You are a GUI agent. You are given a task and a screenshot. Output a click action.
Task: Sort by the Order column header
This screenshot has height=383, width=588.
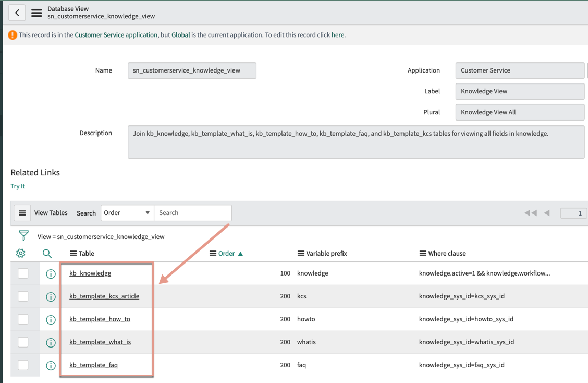tap(227, 254)
